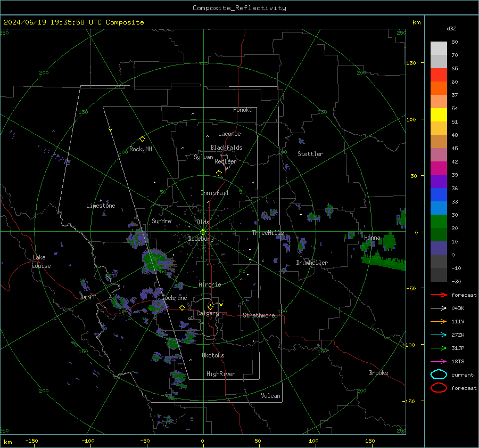Screen dimensions: 479x448
Task: Click the green echo streak southeast of Hanna
Action: click(x=383, y=261)
